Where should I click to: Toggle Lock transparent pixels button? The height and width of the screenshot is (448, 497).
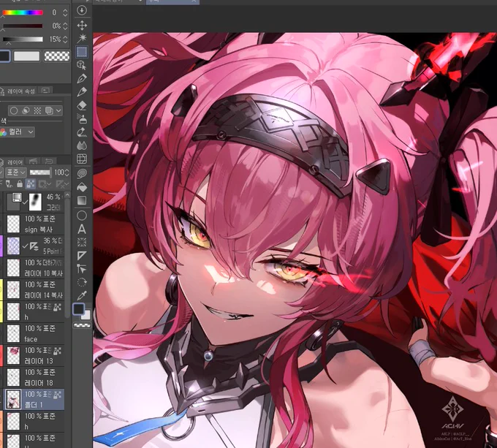coord(31,183)
